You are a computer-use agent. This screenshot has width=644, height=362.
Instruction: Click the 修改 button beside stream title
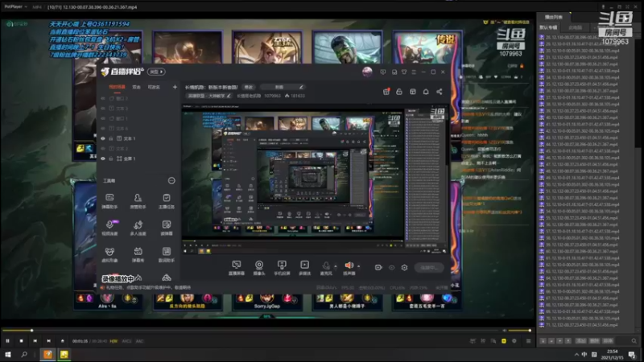[x=249, y=87]
